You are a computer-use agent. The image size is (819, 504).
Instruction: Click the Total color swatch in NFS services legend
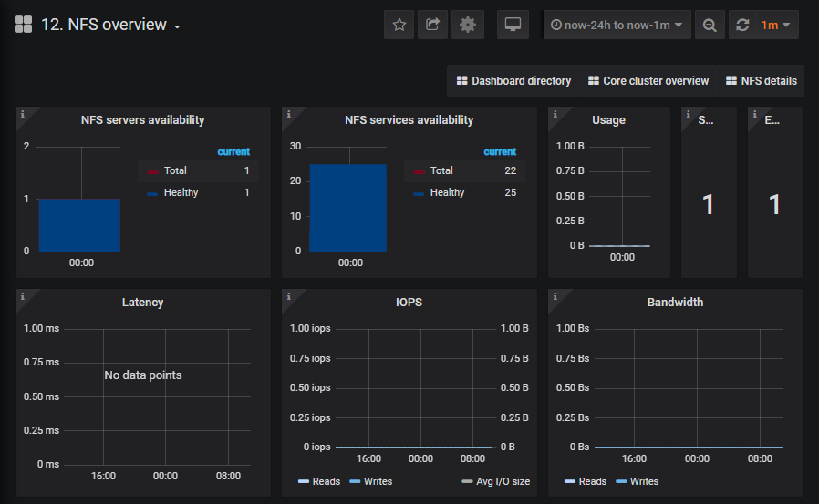pos(419,171)
